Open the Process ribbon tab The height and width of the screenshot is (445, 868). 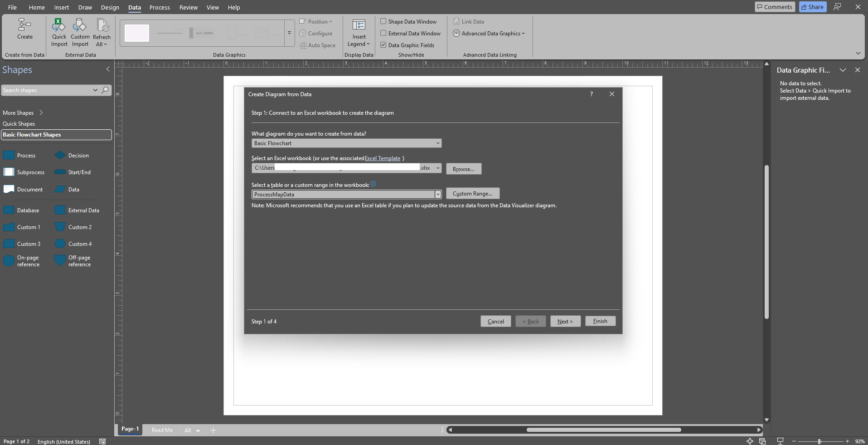[160, 7]
